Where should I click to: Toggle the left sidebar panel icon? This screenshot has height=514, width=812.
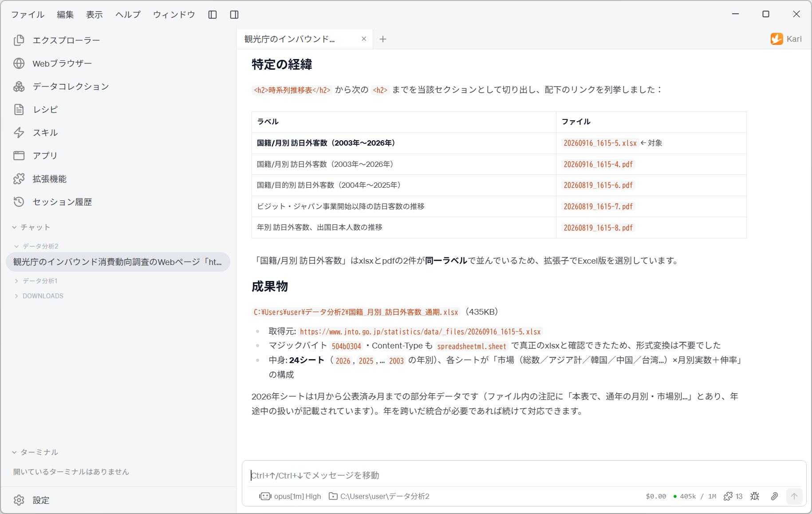pyautogui.click(x=213, y=15)
